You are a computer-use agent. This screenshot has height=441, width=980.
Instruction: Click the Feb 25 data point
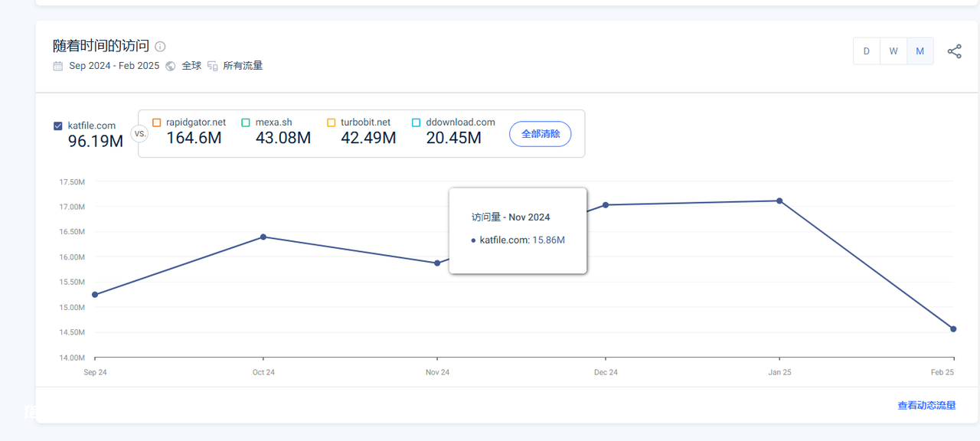[x=953, y=329]
